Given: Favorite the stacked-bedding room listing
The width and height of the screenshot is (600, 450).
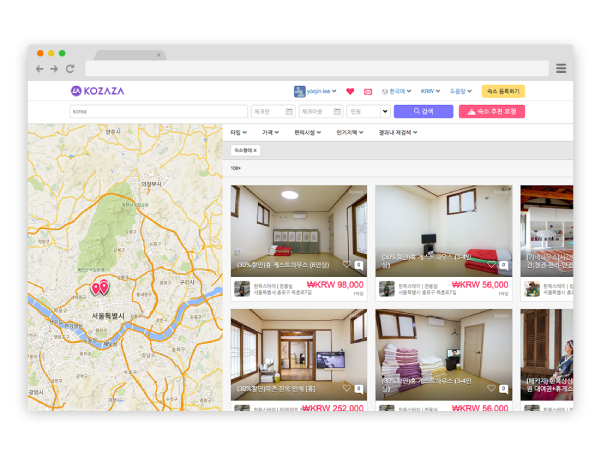Looking at the screenshot, I should [x=492, y=388].
